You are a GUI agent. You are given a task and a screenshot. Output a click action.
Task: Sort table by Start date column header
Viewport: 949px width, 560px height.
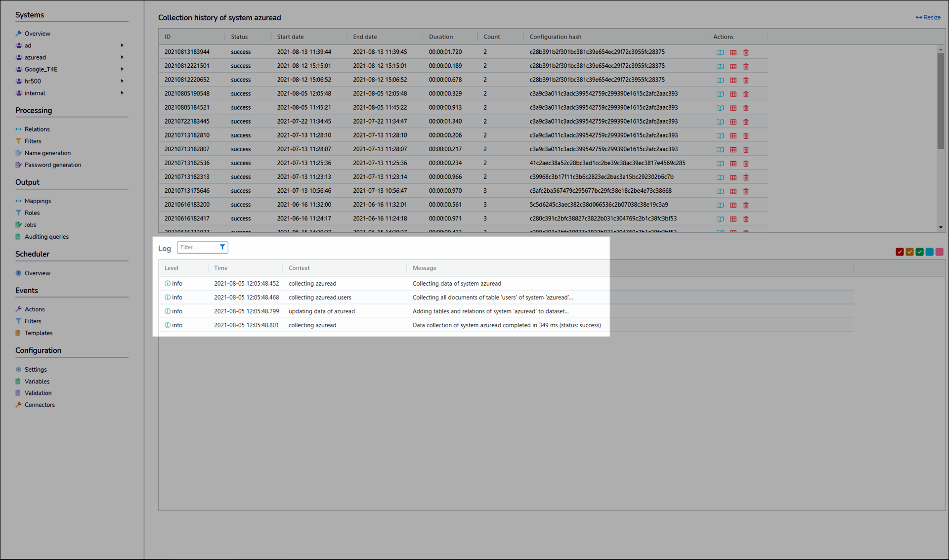(x=290, y=37)
